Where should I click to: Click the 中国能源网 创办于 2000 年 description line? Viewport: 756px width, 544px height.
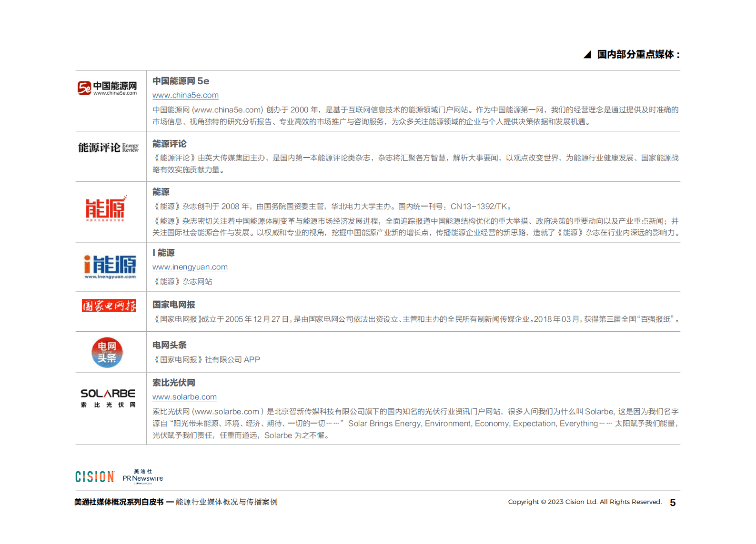(x=415, y=110)
